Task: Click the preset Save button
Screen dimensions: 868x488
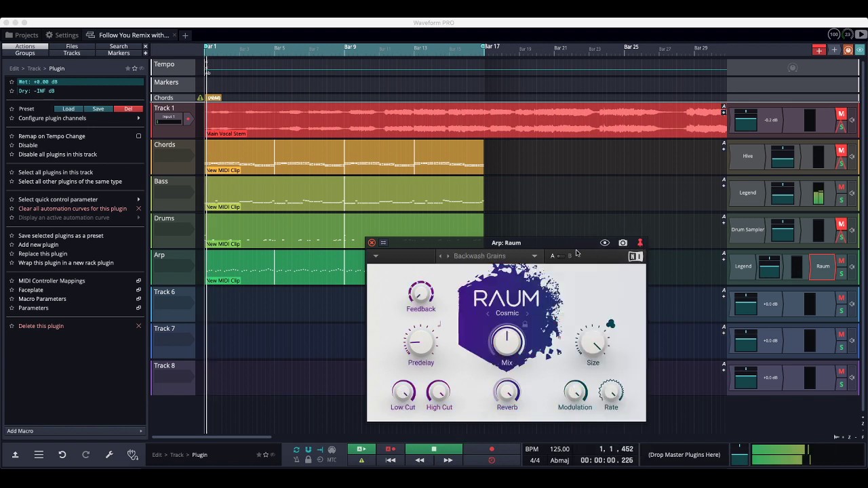Action: point(98,109)
